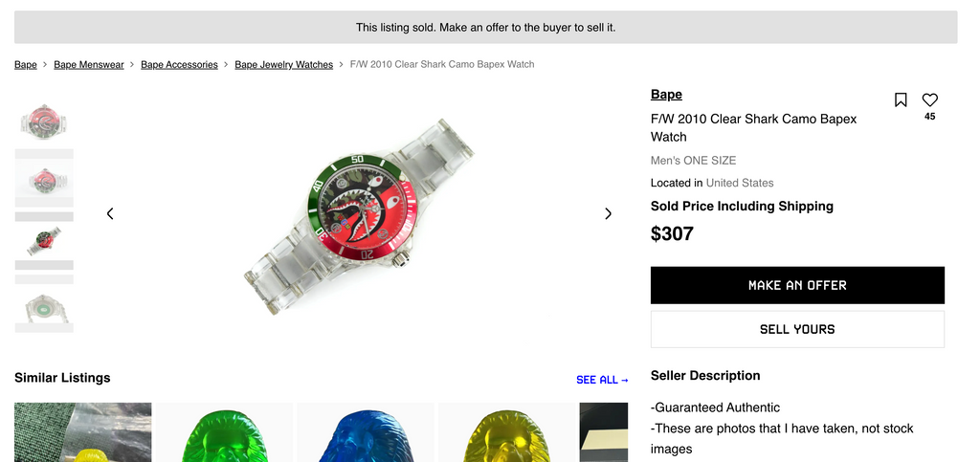980x462 pixels.
Task: Show next photo with right arrow
Action: pyautogui.click(x=608, y=213)
